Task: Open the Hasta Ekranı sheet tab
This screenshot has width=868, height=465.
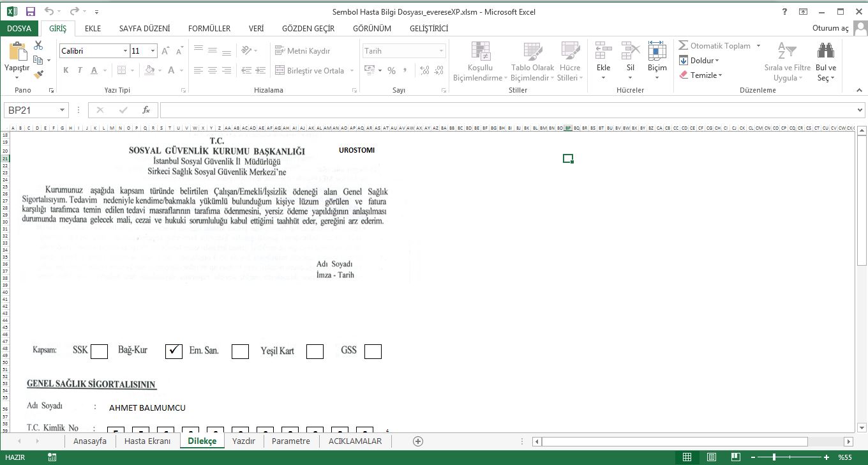Action: click(147, 441)
